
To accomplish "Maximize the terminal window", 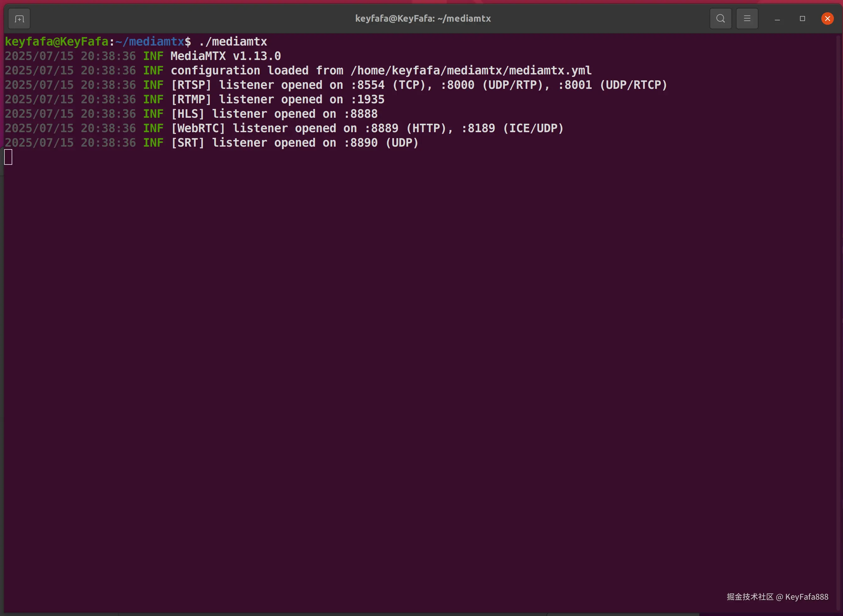I will [802, 19].
